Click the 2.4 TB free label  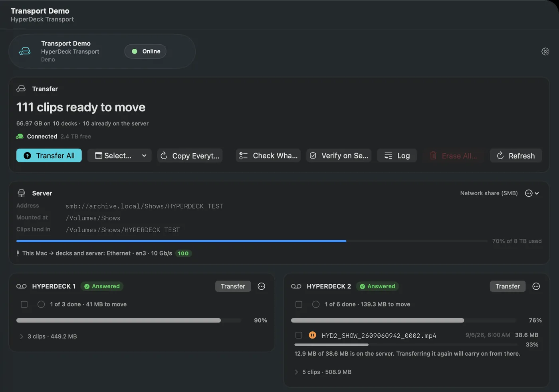[76, 137]
